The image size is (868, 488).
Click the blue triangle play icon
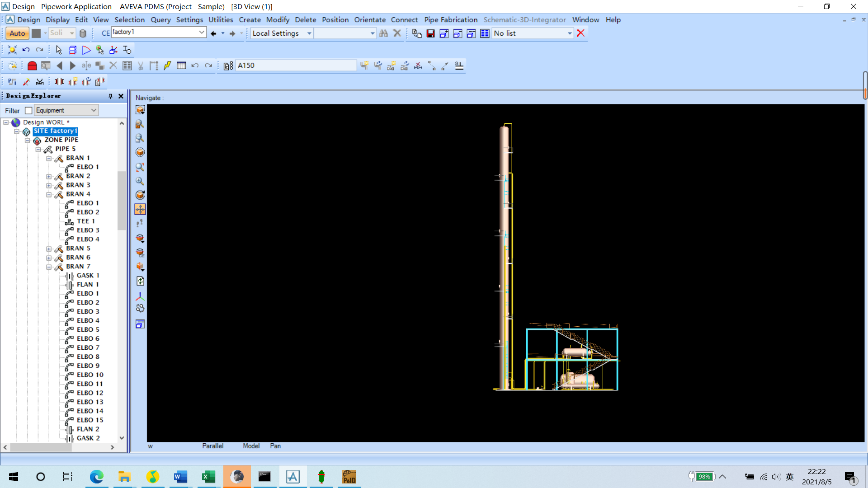(x=86, y=50)
